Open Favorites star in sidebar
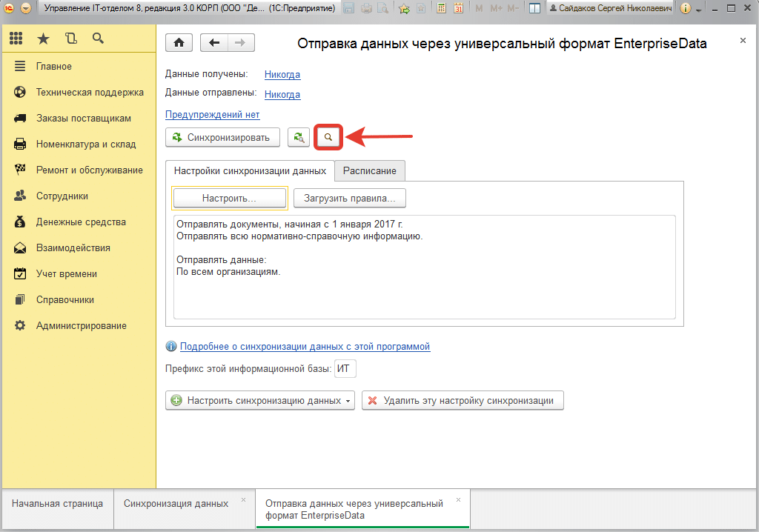Image resolution: width=759 pixels, height=532 pixels. (43, 39)
